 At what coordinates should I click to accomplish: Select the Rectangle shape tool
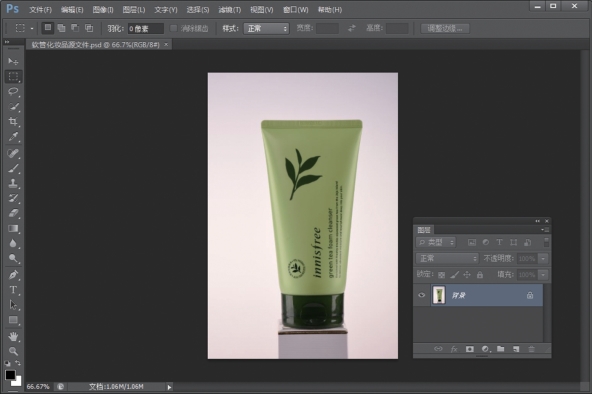click(13, 320)
